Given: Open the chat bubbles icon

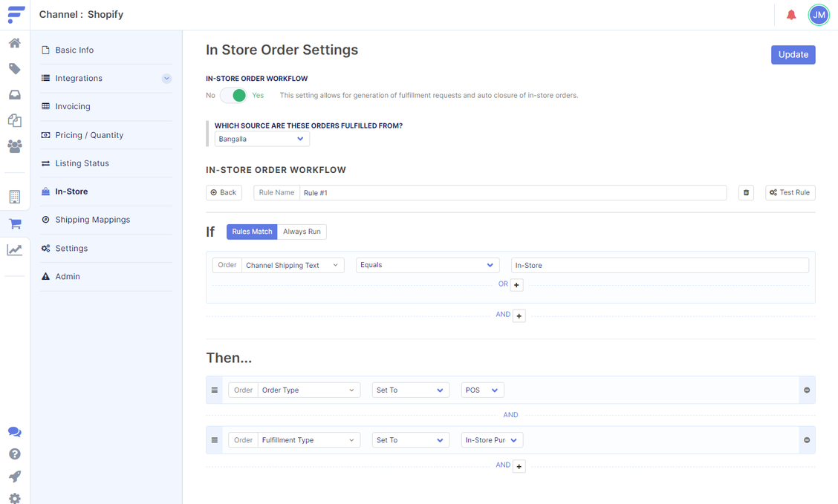Looking at the screenshot, I should click(x=15, y=432).
